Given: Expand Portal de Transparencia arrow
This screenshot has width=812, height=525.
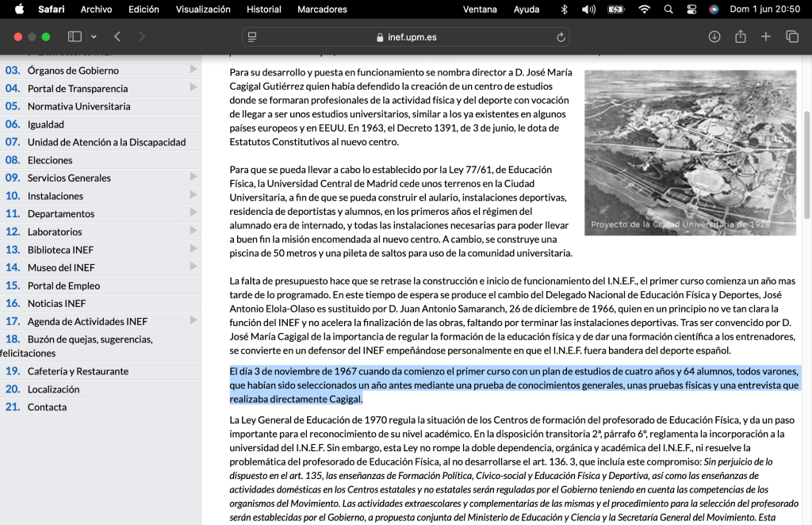Looking at the screenshot, I should pos(193,87).
